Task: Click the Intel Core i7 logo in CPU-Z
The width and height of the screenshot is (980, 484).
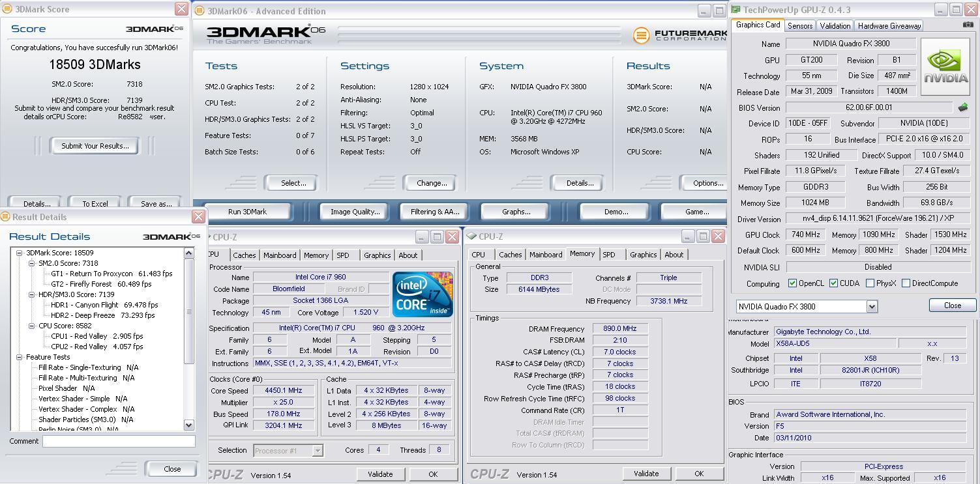Action: click(x=423, y=294)
